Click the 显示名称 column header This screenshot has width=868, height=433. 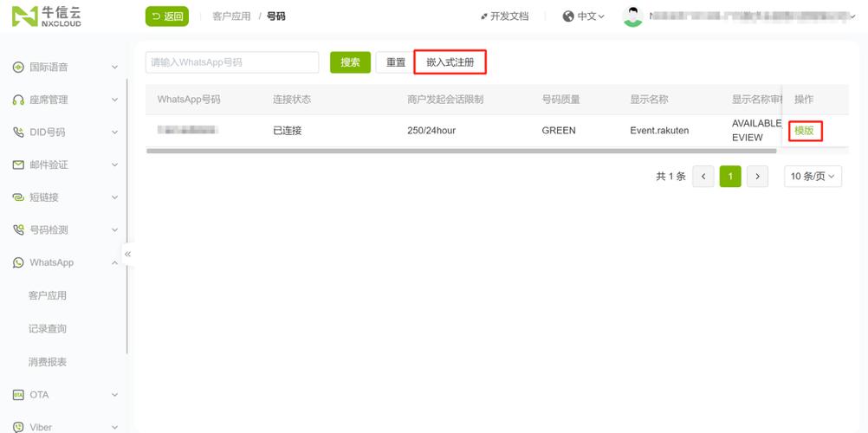point(650,100)
